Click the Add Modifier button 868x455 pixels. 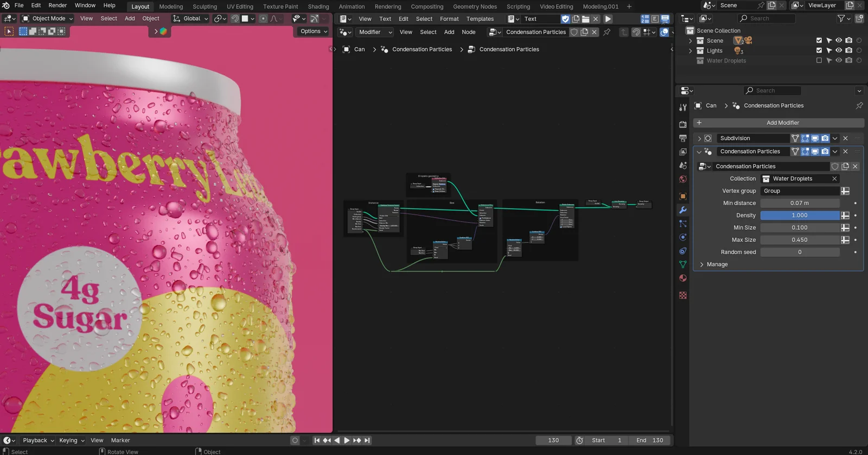(782, 123)
